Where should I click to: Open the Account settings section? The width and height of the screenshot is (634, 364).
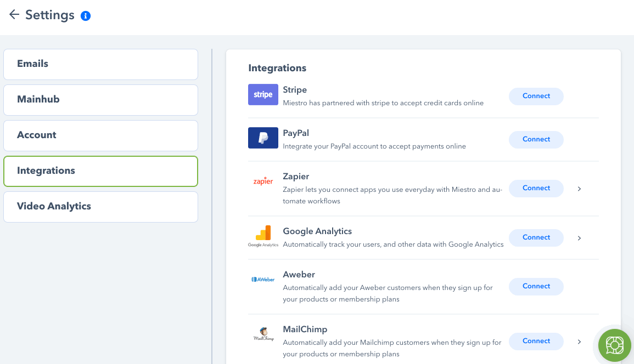point(100,135)
